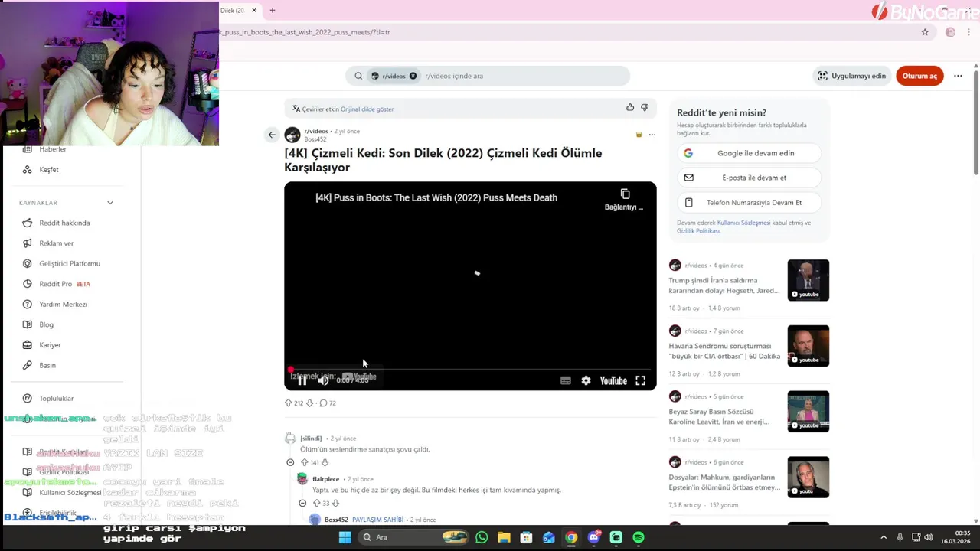The height and width of the screenshot is (551, 980).
Task: Toggle video subtitles/captions button
Action: [565, 380]
